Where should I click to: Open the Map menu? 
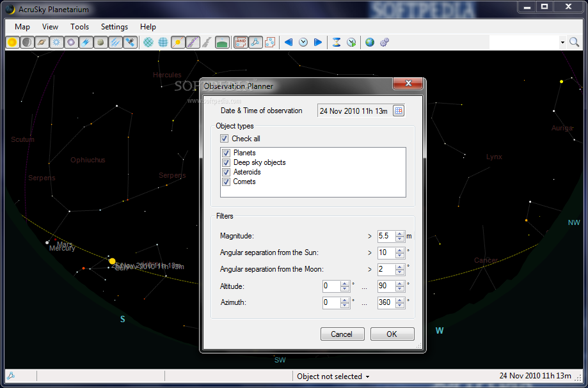click(22, 27)
